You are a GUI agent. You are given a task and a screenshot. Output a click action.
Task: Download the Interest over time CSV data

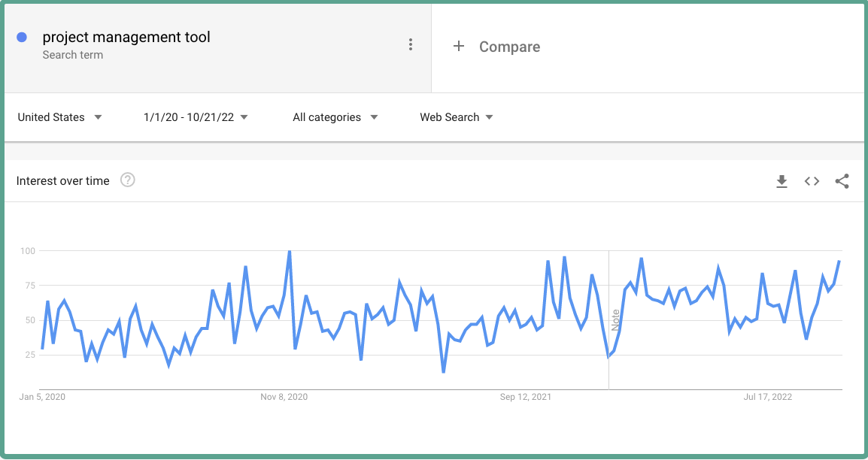point(782,181)
